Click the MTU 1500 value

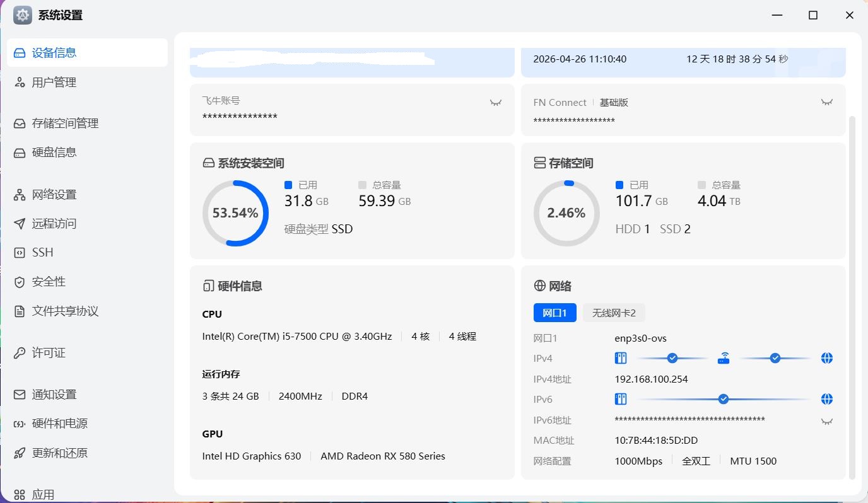click(x=753, y=461)
